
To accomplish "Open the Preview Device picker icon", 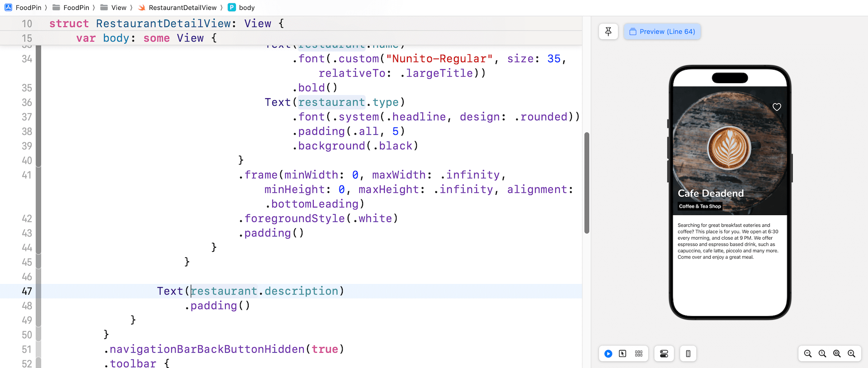I will (x=688, y=354).
